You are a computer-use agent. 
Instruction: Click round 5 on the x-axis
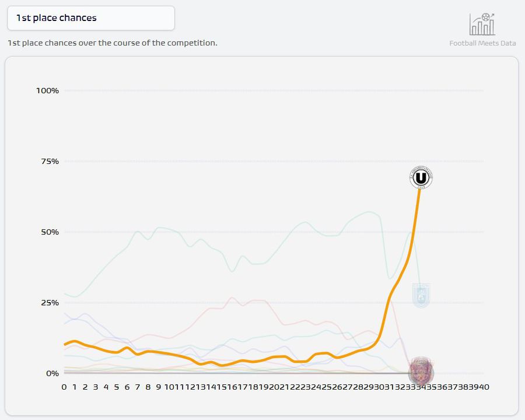[x=117, y=387]
